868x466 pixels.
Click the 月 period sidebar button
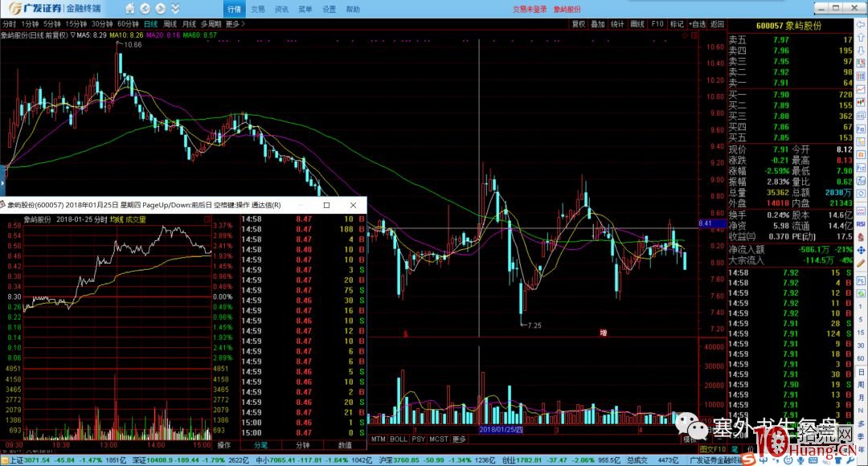[x=861, y=398]
